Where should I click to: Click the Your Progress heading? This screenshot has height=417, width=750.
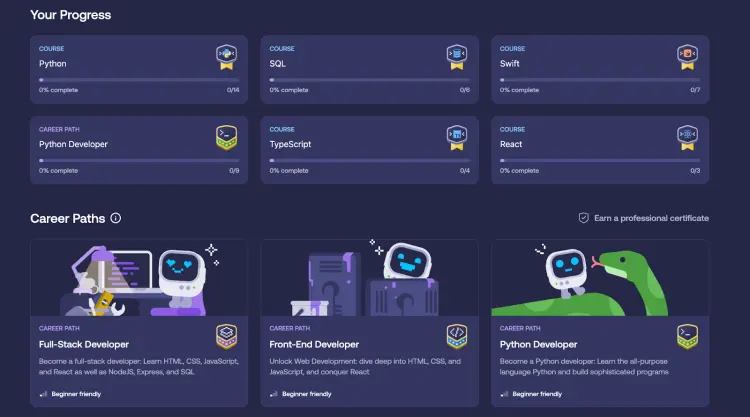(x=70, y=15)
